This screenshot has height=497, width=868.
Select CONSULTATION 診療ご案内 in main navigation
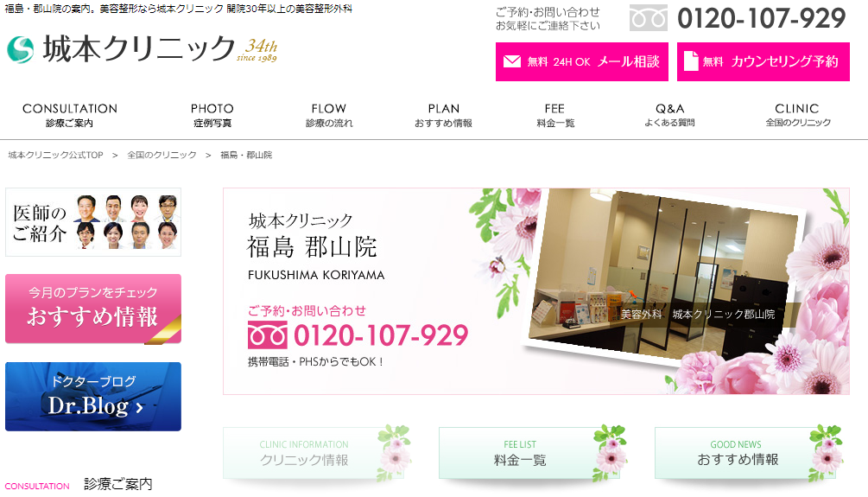click(x=70, y=115)
